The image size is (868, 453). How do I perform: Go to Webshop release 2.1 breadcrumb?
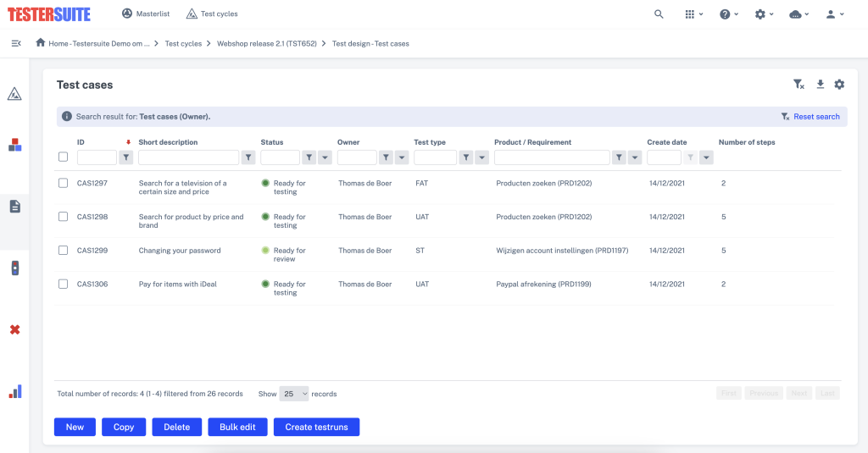point(267,44)
